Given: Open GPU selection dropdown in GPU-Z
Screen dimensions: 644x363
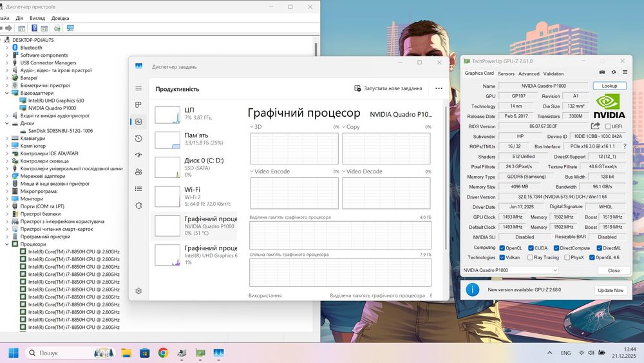Looking at the screenshot, I should point(510,270).
